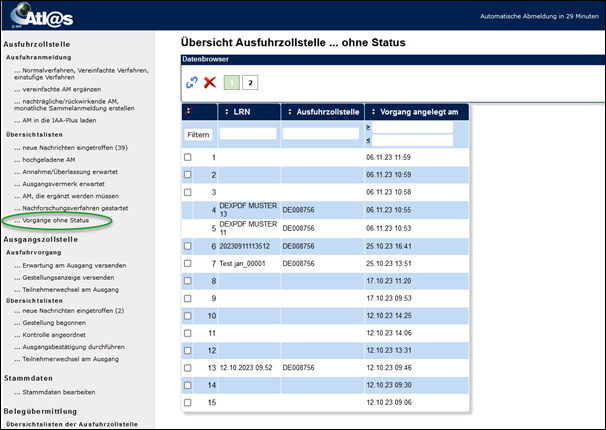Select page 1 in the pager
Image resolution: width=606 pixels, height=430 pixels.
(230, 82)
